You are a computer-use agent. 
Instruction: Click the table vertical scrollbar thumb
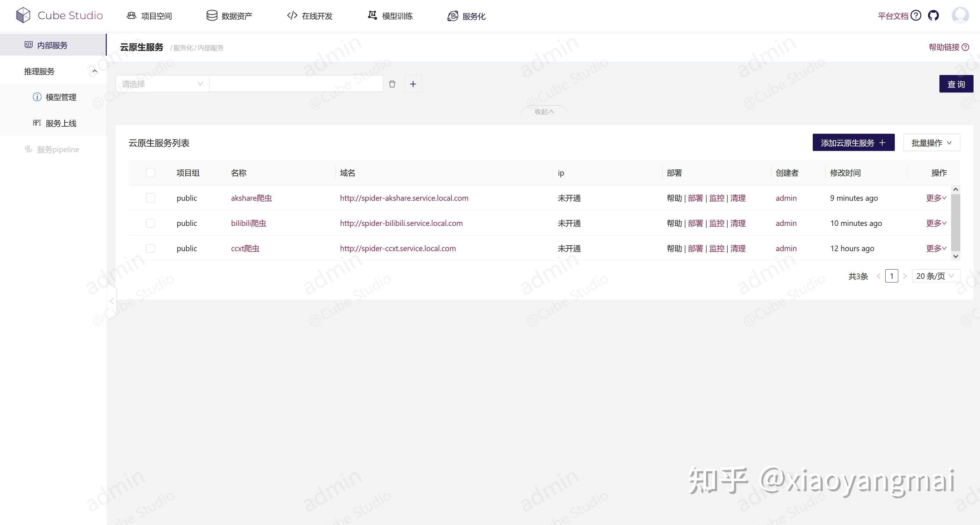(x=955, y=223)
